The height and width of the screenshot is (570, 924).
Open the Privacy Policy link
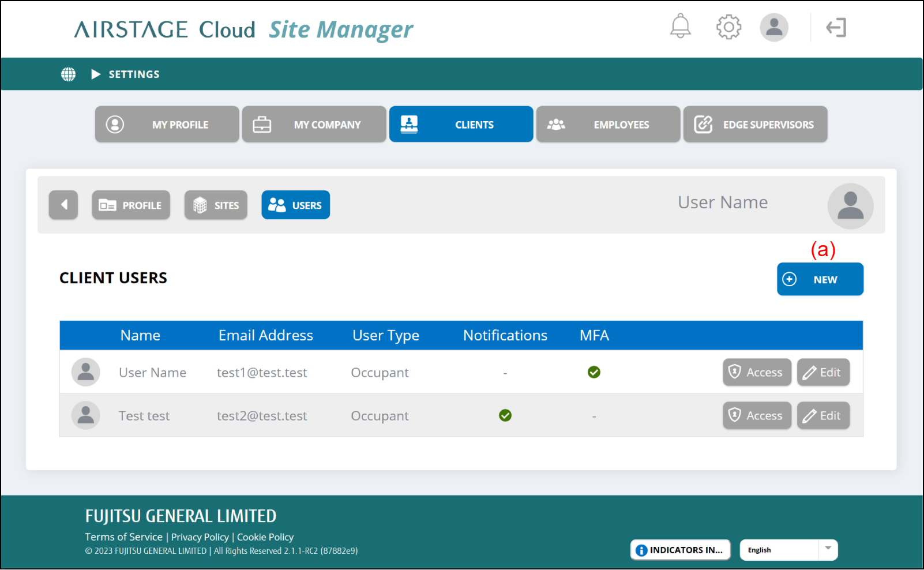[200, 537]
